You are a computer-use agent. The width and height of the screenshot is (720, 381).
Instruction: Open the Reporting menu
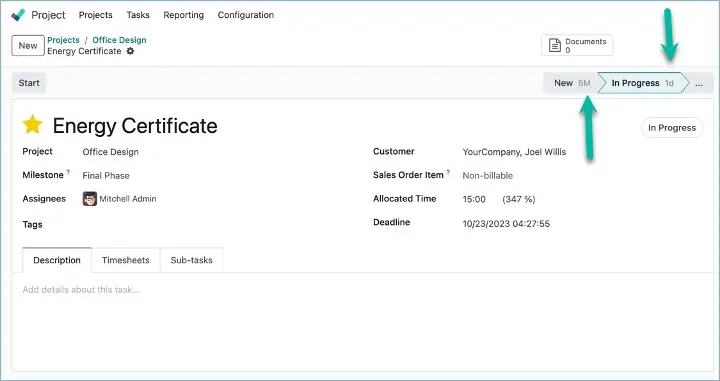click(x=184, y=15)
